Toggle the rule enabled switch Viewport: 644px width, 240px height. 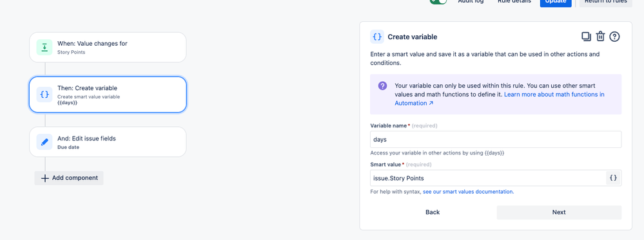pyautogui.click(x=438, y=1)
